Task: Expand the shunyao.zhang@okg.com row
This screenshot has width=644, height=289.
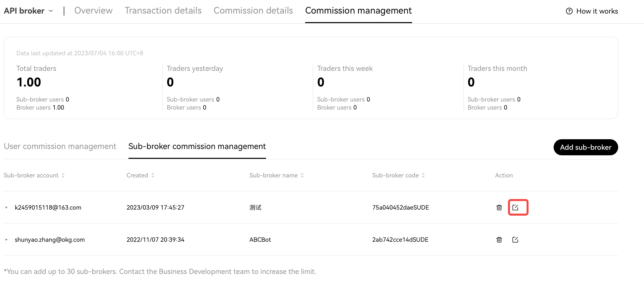Action: click(x=6, y=240)
